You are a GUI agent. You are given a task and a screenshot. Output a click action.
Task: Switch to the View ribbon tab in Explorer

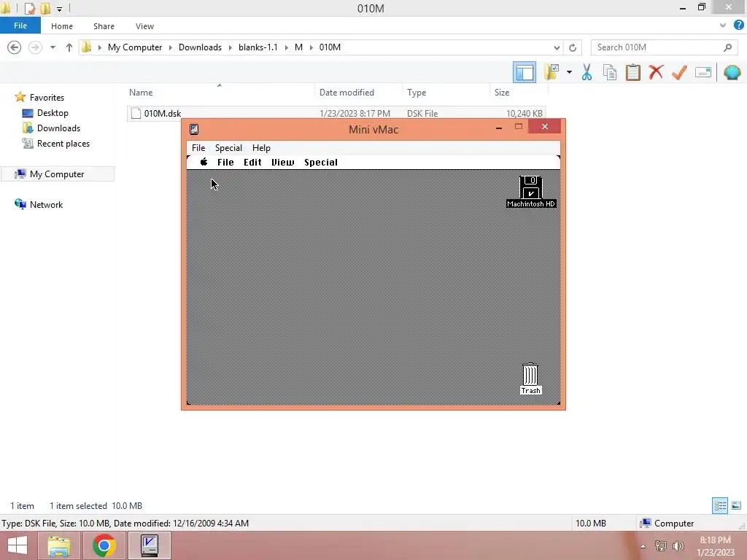[144, 26]
